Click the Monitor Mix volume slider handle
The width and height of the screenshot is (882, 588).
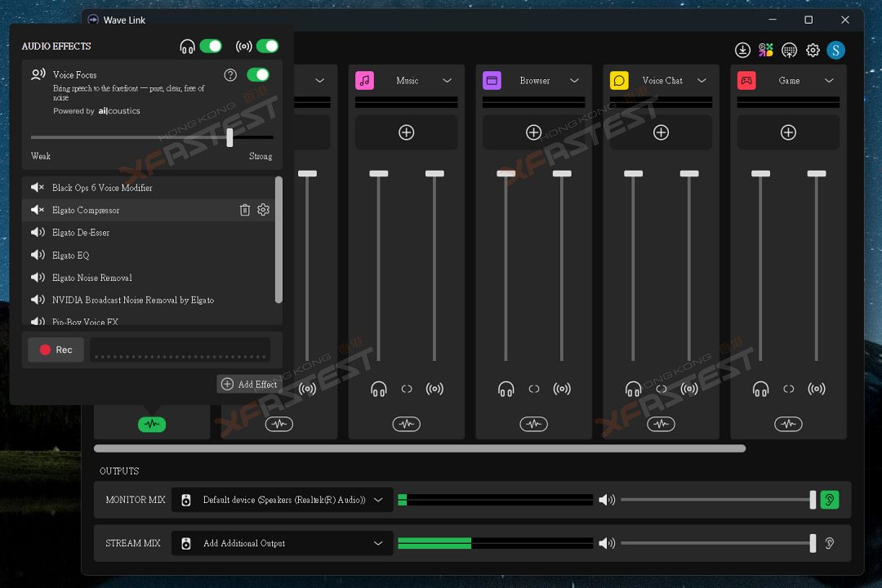tap(813, 500)
